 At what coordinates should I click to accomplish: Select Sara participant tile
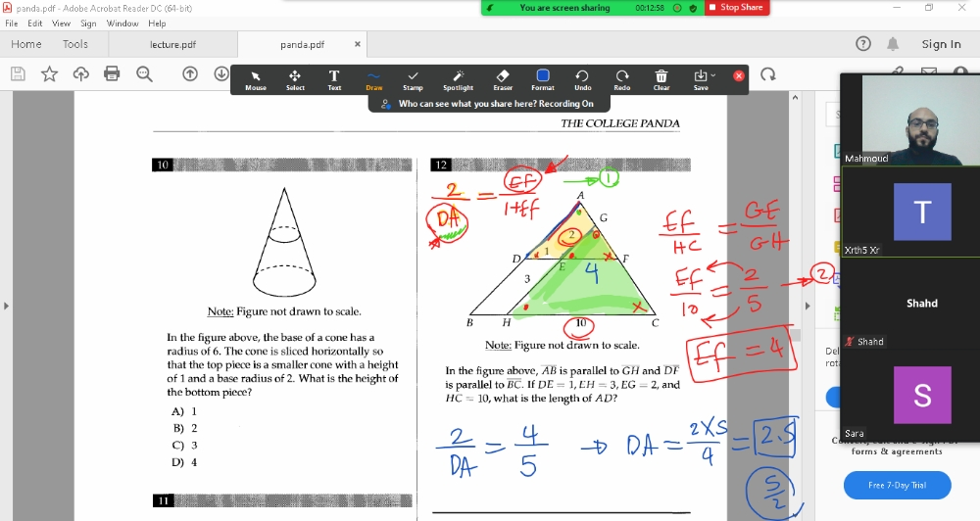(x=910, y=395)
